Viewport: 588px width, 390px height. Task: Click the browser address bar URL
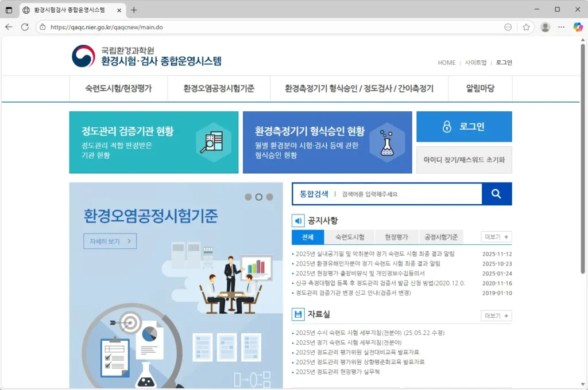[106, 27]
